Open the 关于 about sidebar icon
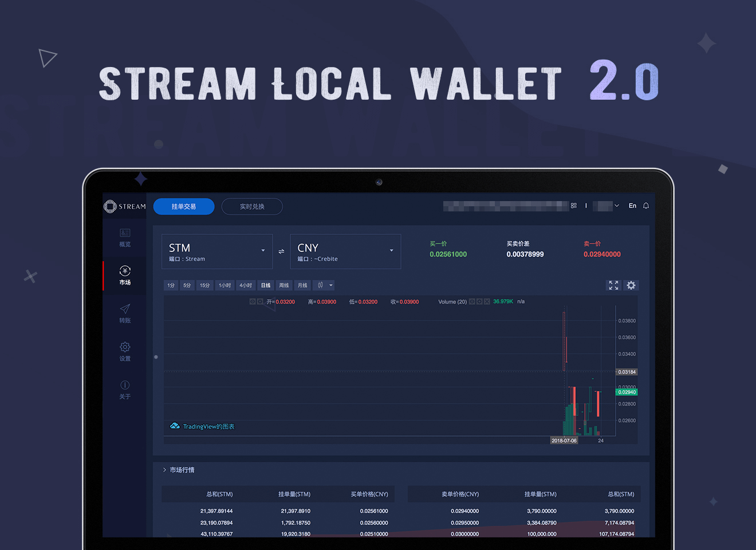The width and height of the screenshot is (756, 550). tap(125, 385)
